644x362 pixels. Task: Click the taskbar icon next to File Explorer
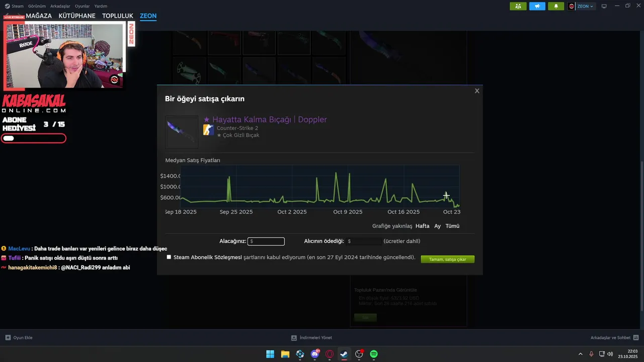(300, 354)
